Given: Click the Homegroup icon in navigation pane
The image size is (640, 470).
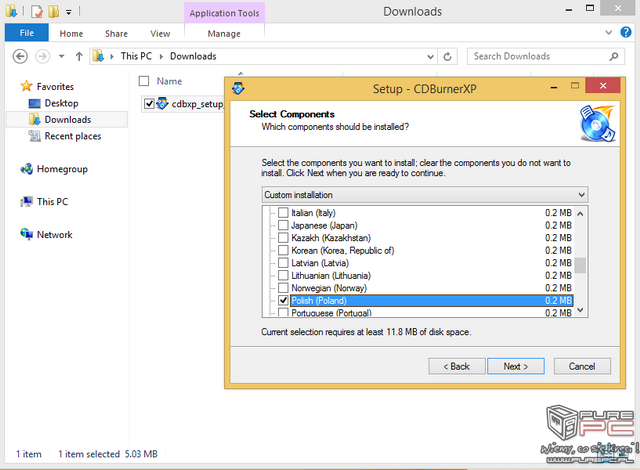Looking at the screenshot, I should point(27,168).
